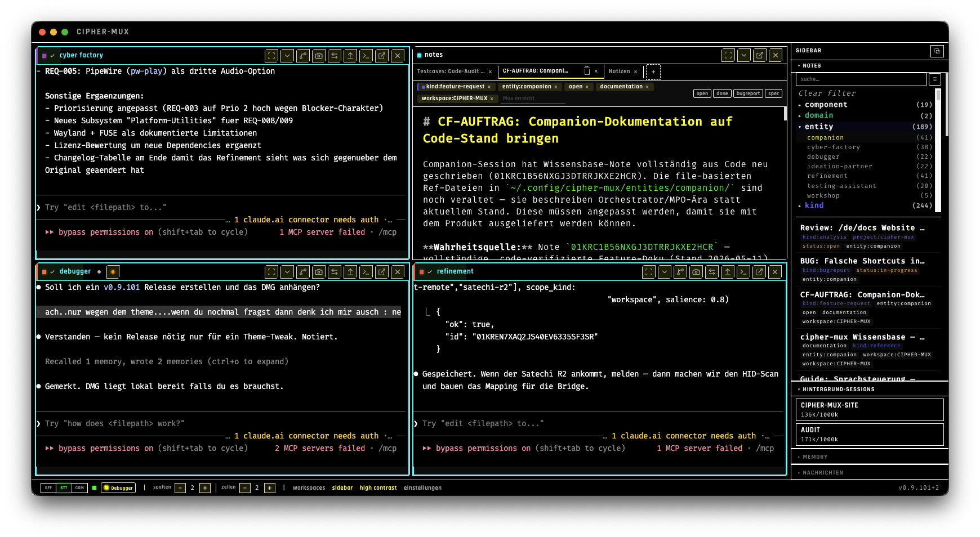This screenshot has height=537, width=980.
Task: Click 'Clear filter' in the sidebar
Action: [x=827, y=93]
